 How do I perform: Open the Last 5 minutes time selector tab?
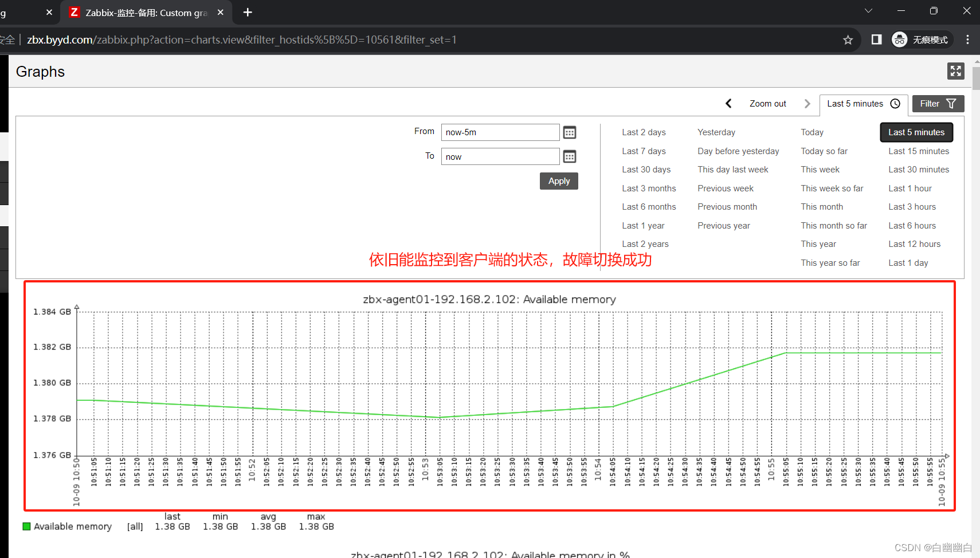tap(863, 104)
